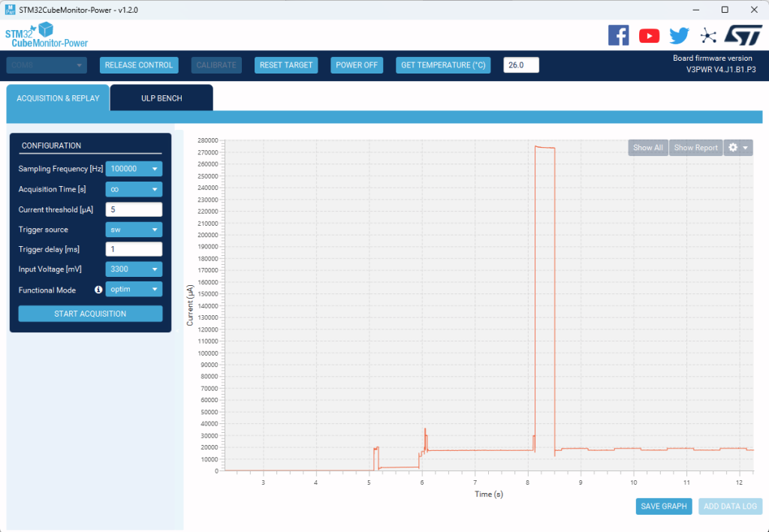Click the Functional Mode info icon
The height and width of the screenshot is (532, 769).
[98, 290]
